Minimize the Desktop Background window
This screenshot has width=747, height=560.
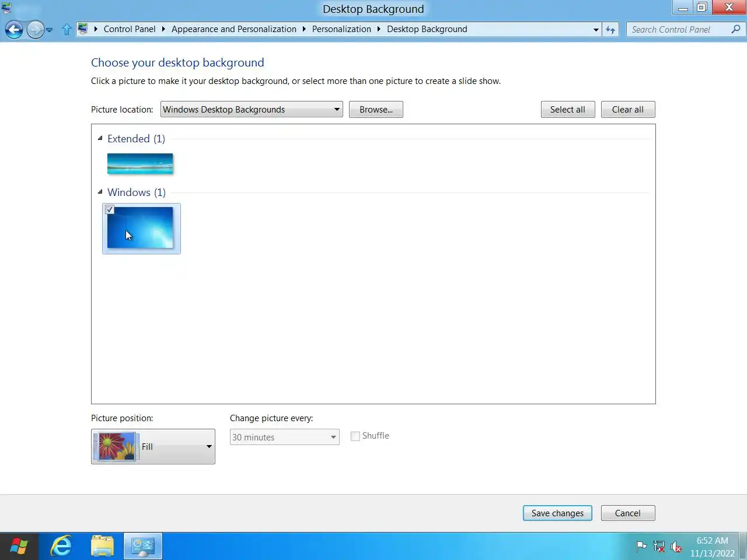click(682, 7)
